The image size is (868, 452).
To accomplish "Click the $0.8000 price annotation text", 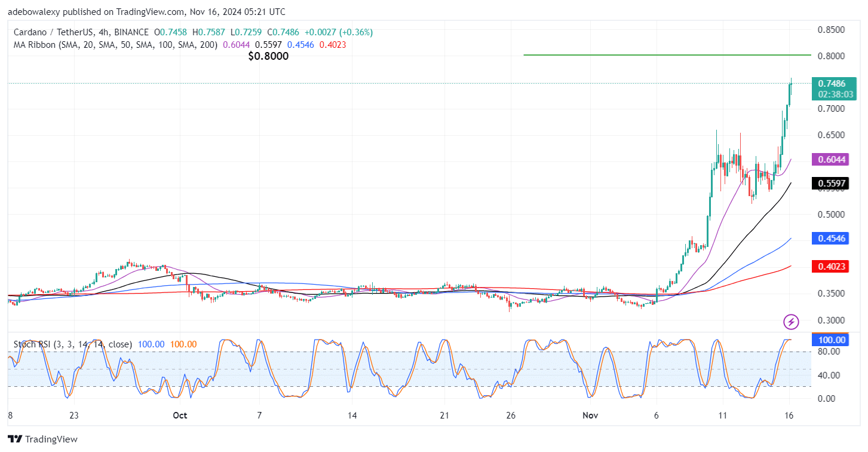I will click(268, 57).
